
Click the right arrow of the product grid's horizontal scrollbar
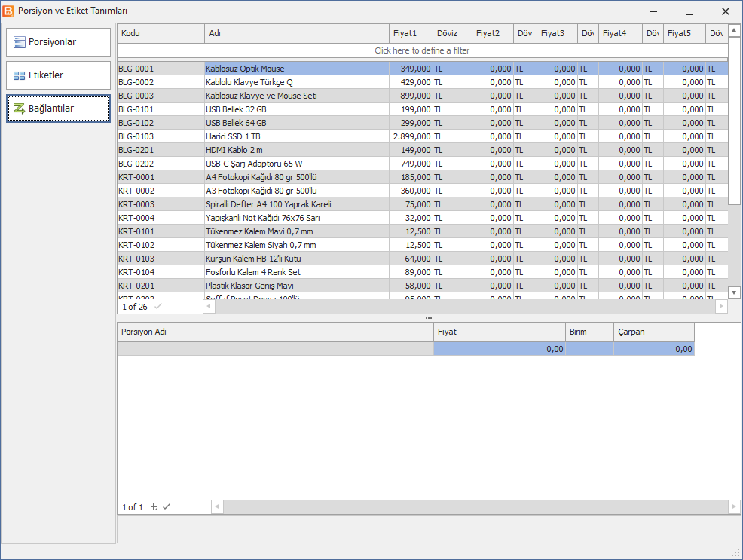721,307
